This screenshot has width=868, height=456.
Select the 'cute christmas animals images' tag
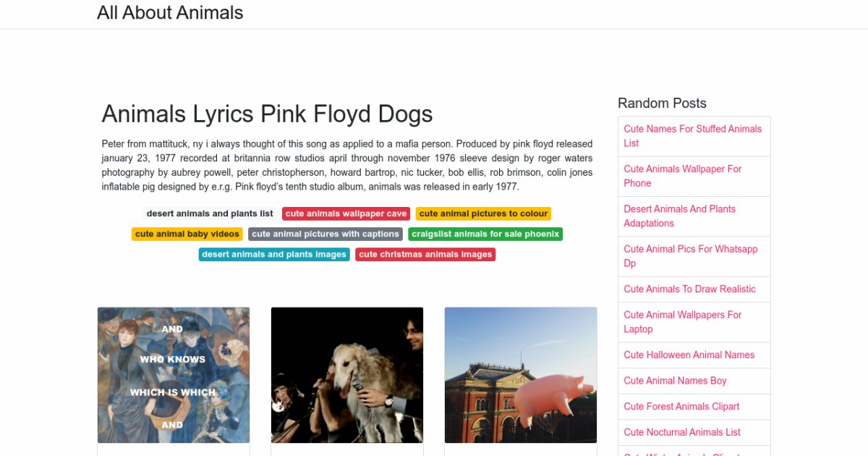click(425, 254)
